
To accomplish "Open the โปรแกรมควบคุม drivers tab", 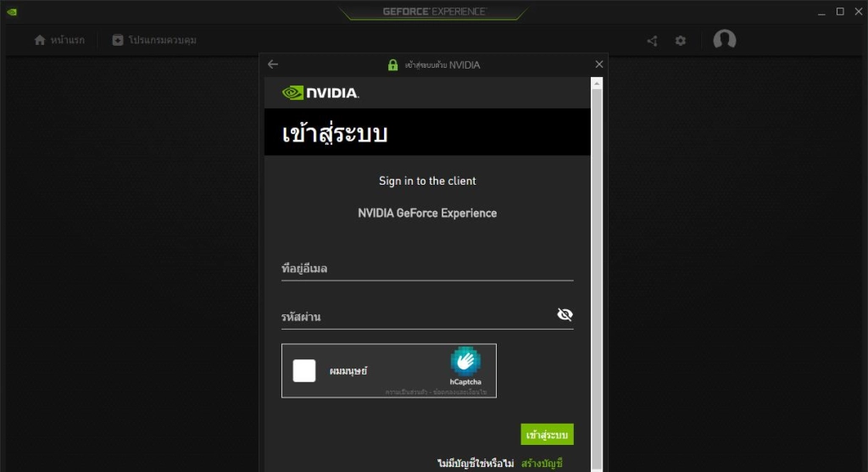I will (154, 40).
